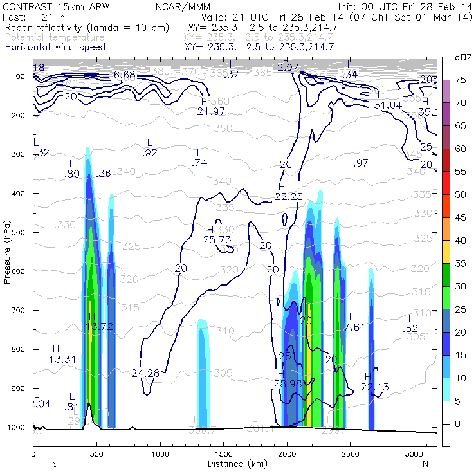Click the "CONTRAST 15km ARW" title text
476x476 pixels.
[56, 6]
